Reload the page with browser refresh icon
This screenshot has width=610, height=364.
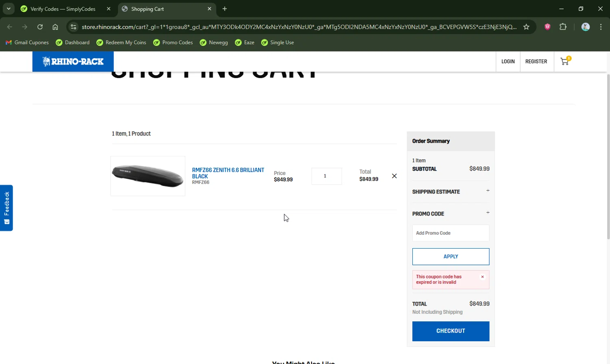coord(40,27)
